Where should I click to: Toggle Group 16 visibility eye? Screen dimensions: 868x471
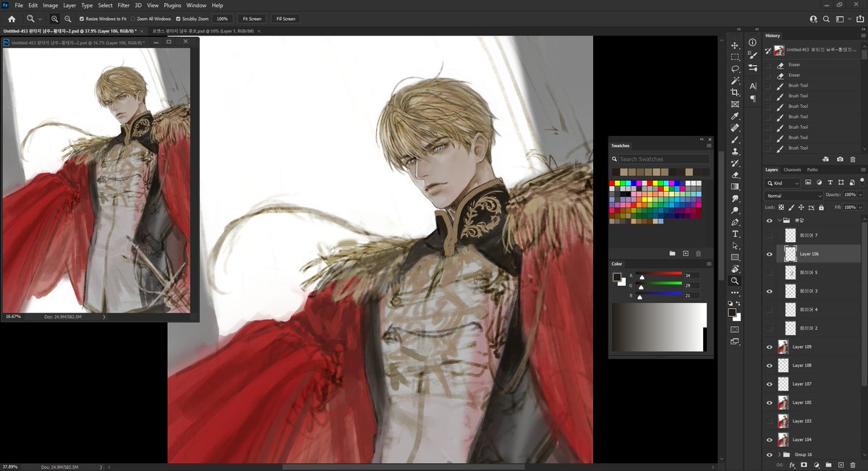[770, 454]
